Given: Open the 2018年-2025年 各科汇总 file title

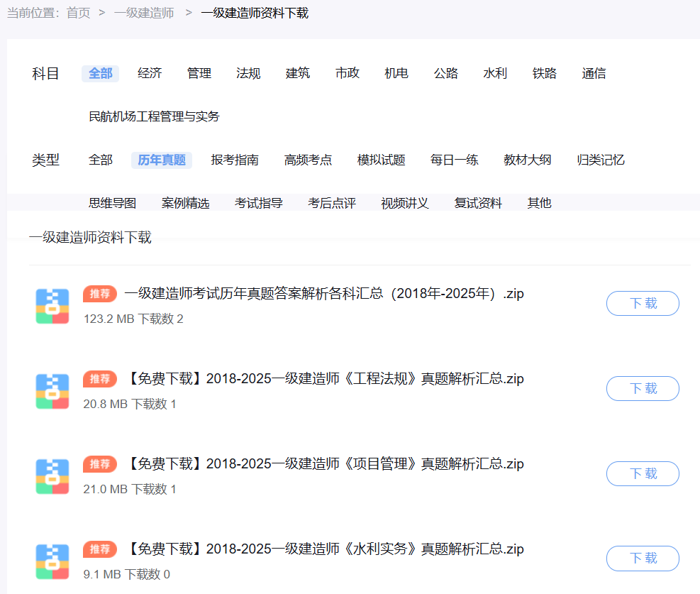Looking at the screenshot, I should coord(323,293).
